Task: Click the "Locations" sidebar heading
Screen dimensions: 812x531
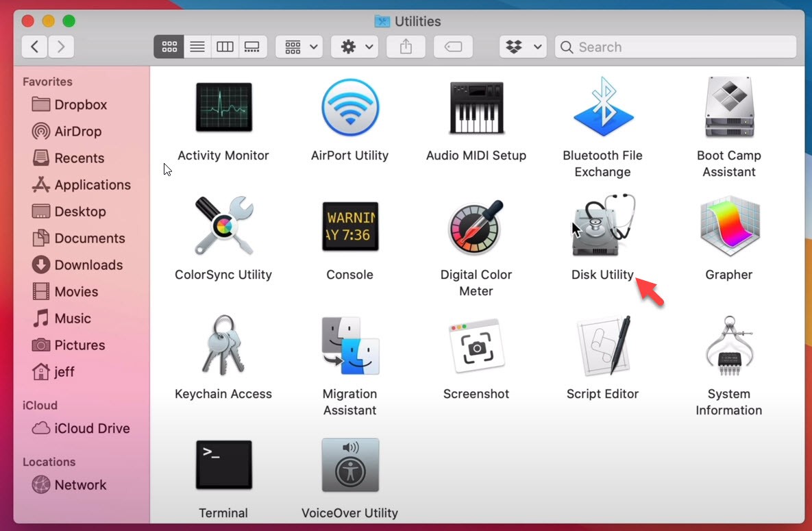Action: [49, 462]
